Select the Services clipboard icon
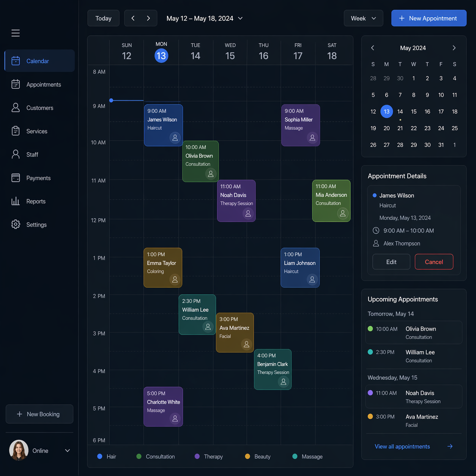The image size is (476, 476). pos(16,131)
